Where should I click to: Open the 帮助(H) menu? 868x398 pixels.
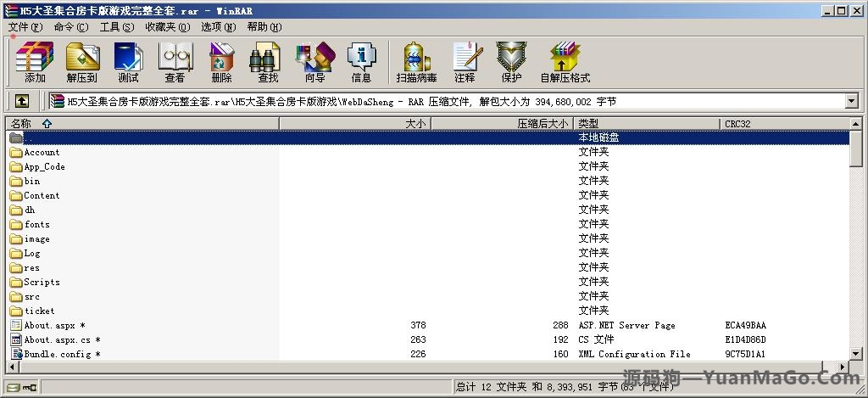[264, 26]
